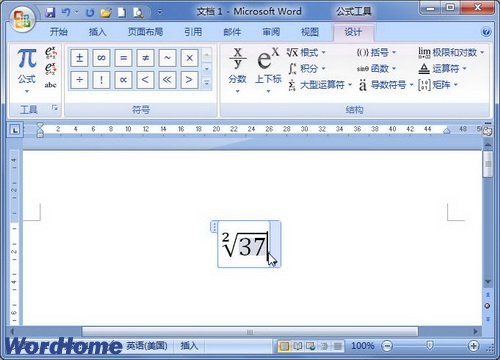Screen dimensions: 500x360
Task: Click 100% zoom level button
Action: (x=363, y=346)
